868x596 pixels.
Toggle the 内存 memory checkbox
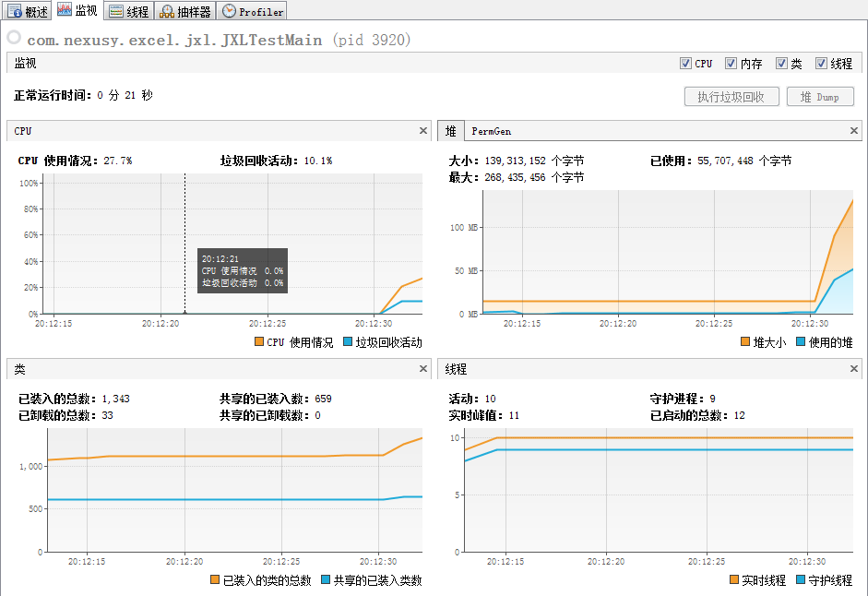click(x=731, y=63)
